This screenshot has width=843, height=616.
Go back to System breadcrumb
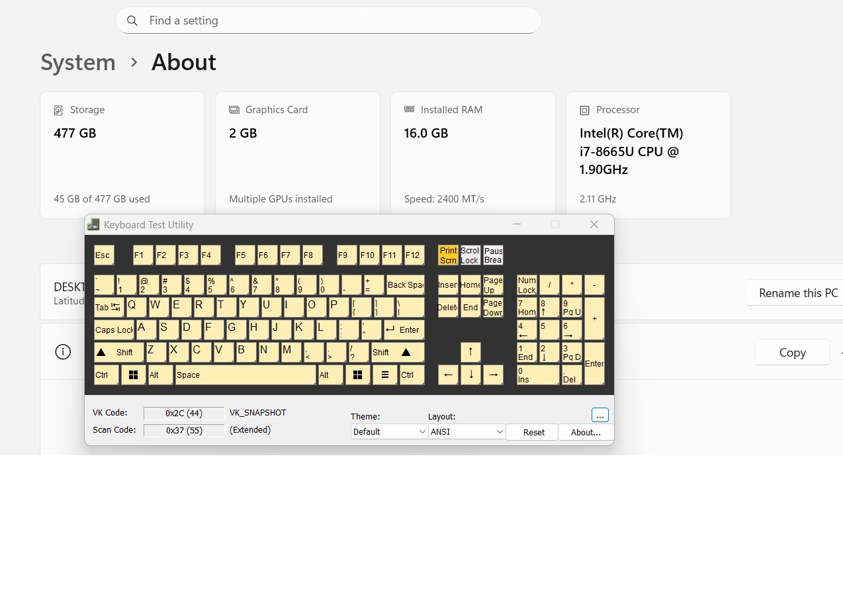[x=78, y=62]
